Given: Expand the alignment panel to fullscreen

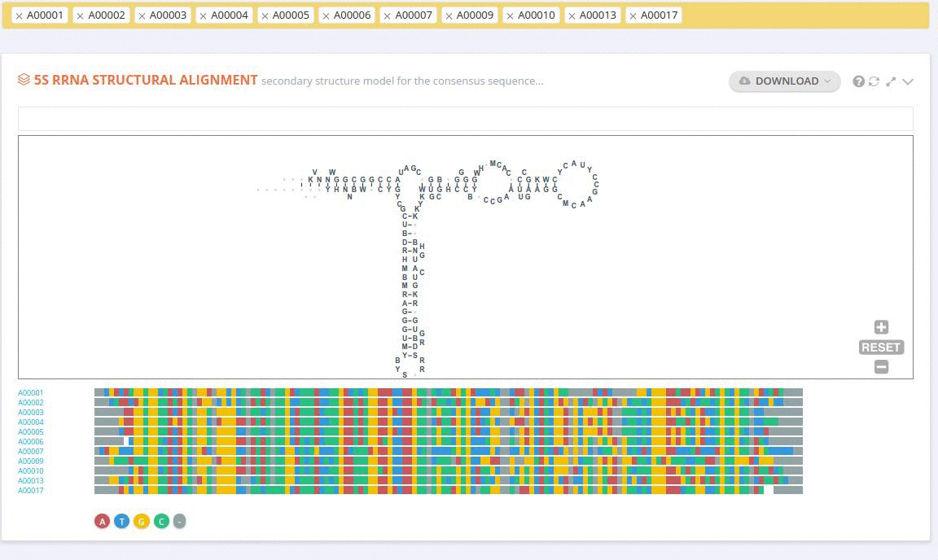Looking at the screenshot, I should click(891, 81).
